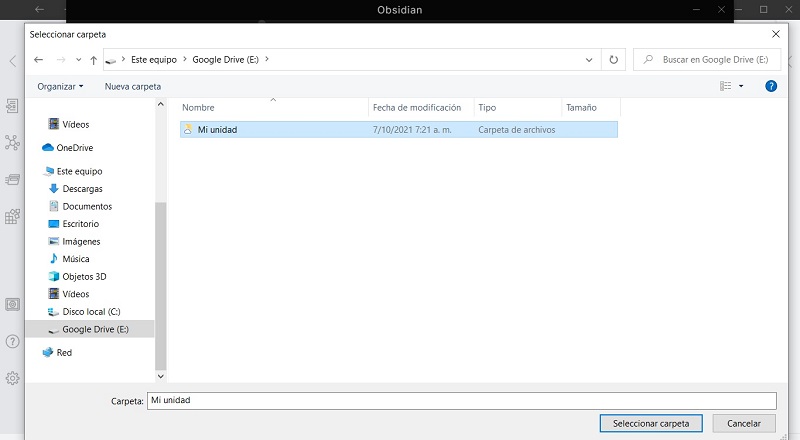Open Obsidian settings gear icon

12,378
